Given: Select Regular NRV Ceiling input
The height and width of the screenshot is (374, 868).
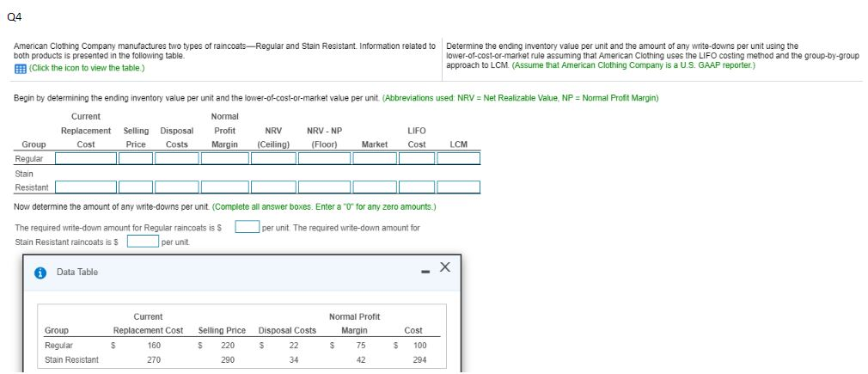Looking at the screenshot, I should [x=273, y=158].
